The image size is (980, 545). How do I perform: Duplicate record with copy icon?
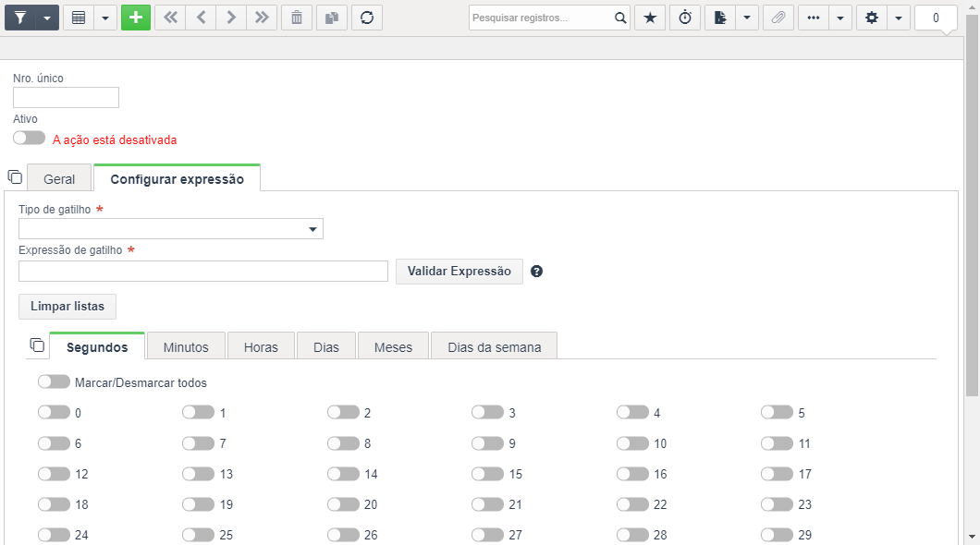[x=332, y=18]
